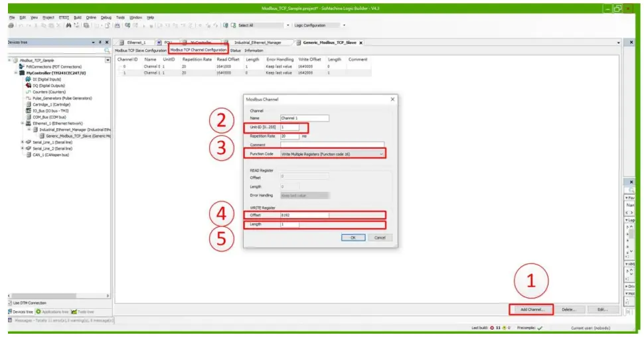Switch to the Applications tree tab
This screenshot has height=337, width=644.
point(52,312)
